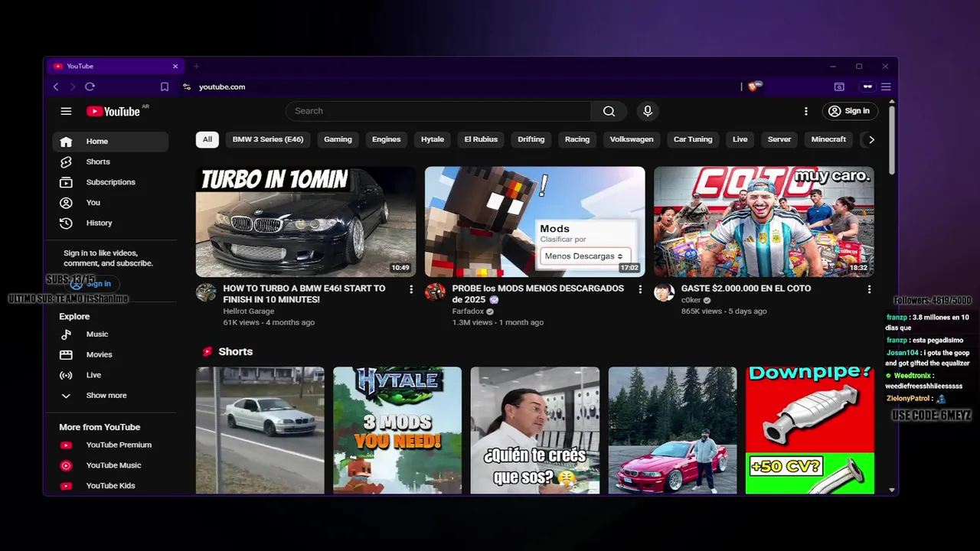Open Hellrot Garage channel avatar

[206, 292]
